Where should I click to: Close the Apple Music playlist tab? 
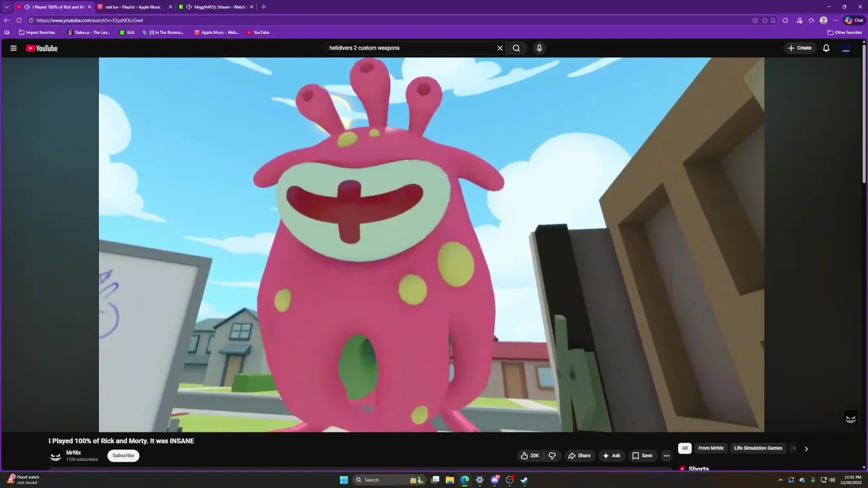pos(170,7)
